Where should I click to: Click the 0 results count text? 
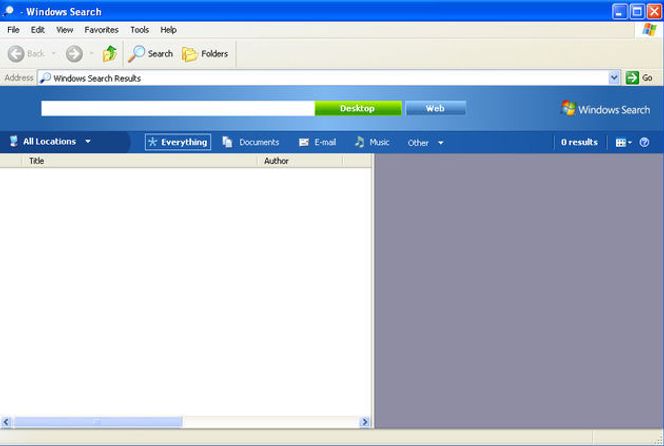click(579, 142)
